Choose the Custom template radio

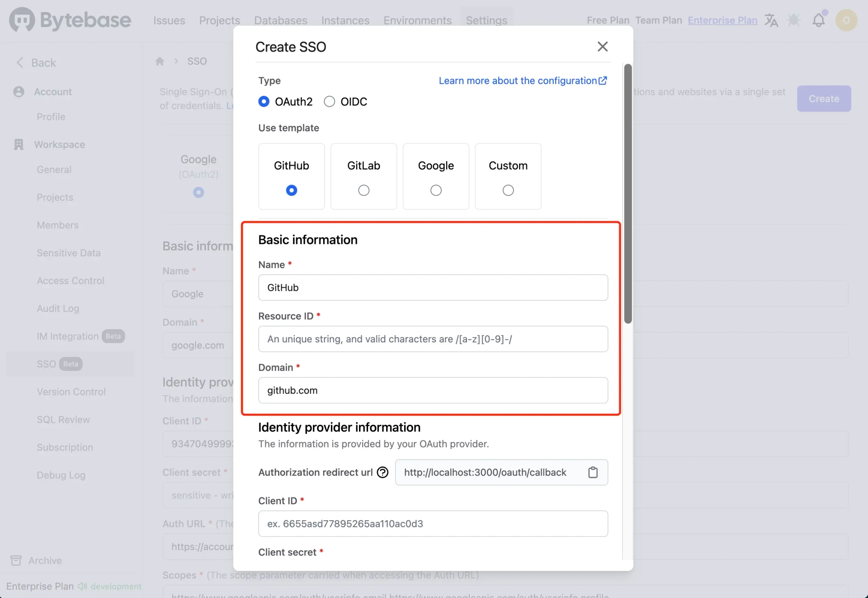pos(508,190)
